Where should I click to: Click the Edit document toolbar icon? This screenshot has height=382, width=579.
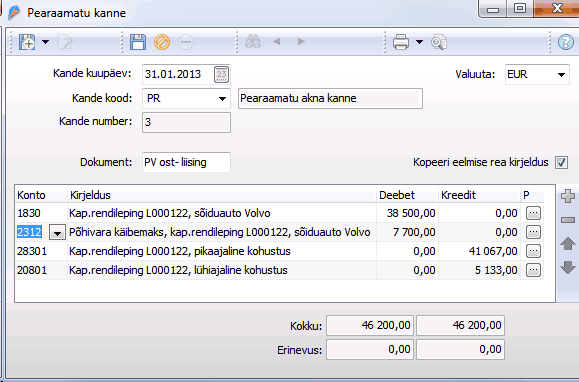click(x=65, y=42)
